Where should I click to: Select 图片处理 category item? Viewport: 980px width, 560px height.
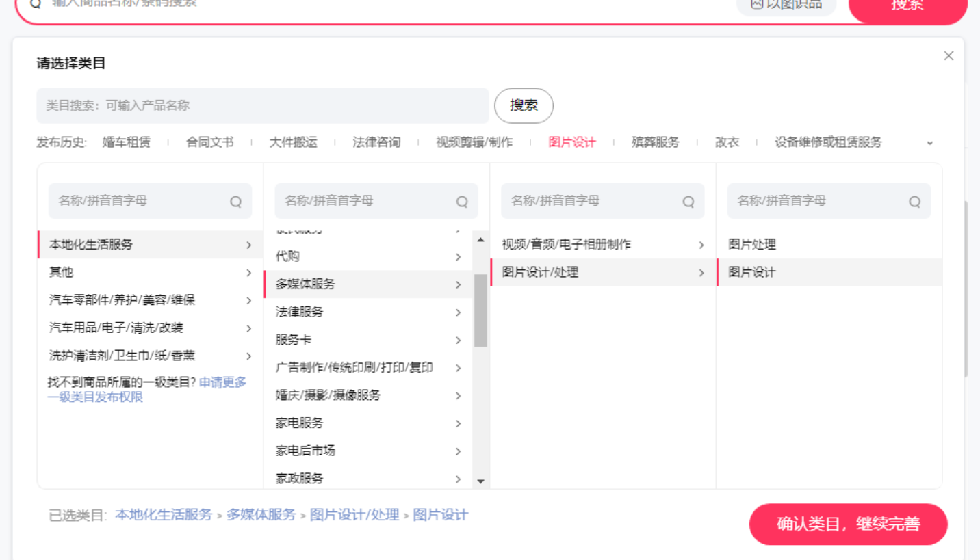click(x=752, y=245)
